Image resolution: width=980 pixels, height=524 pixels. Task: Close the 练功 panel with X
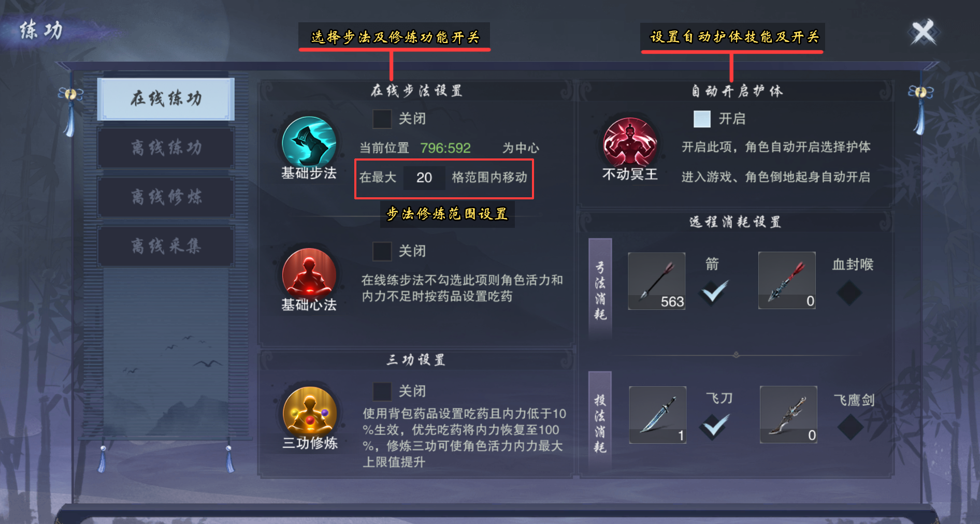tap(923, 33)
